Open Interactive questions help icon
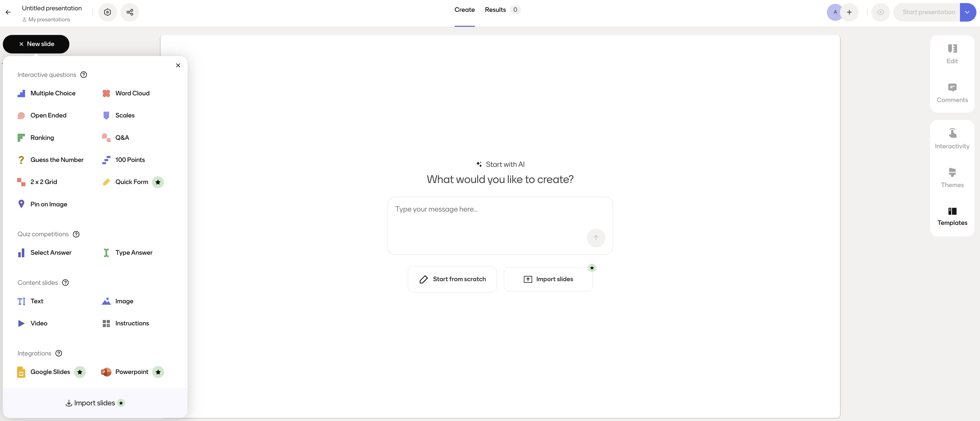Image resolution: width=980 pixels, height=421 pixels. 84,75
